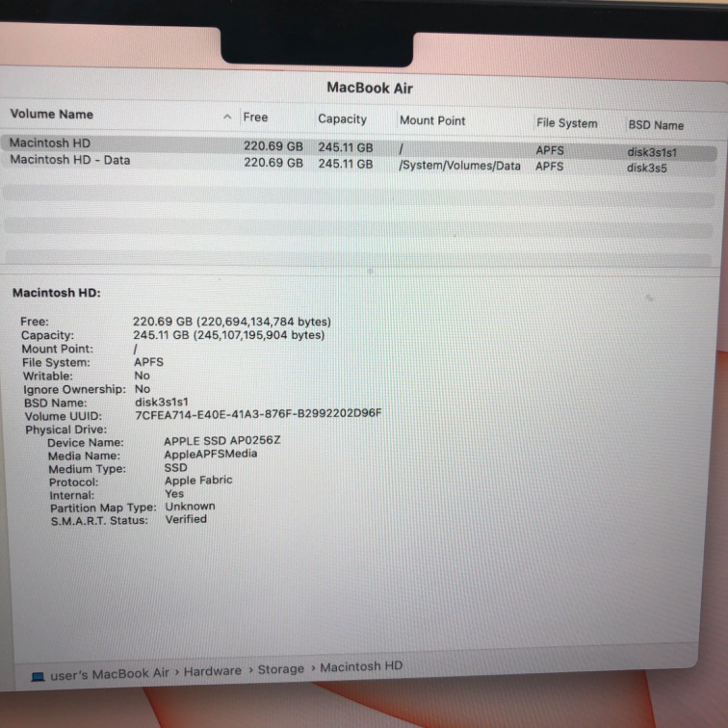Click the Capacity column header
The width and height of the screenshot is (728, 728).
pos(342,119)
